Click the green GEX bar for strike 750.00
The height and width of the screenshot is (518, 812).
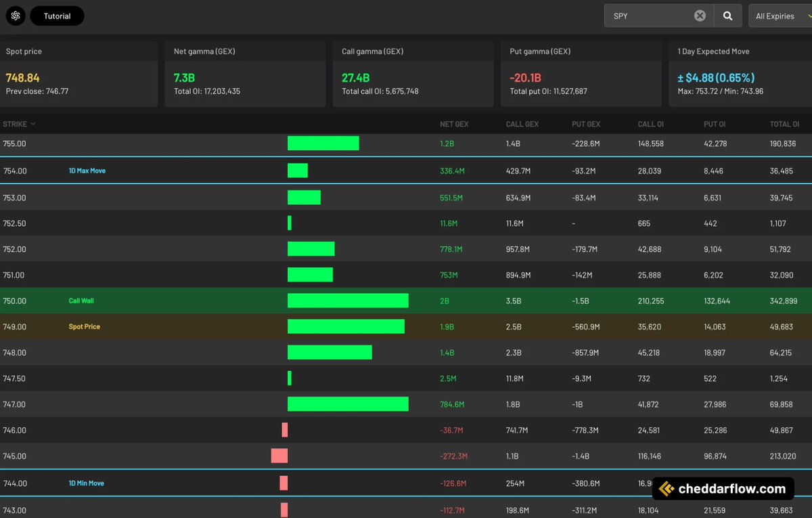(348, 301)
